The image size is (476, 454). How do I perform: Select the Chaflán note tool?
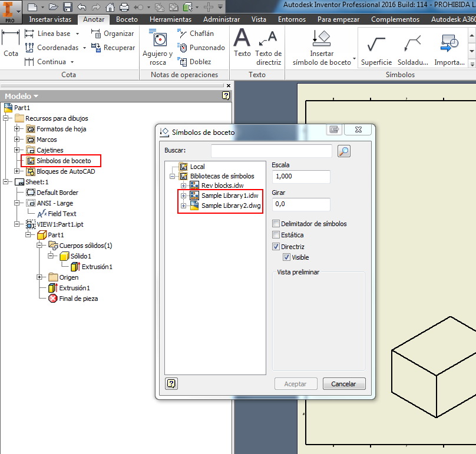pyautogui.click(x=196, y=34)
